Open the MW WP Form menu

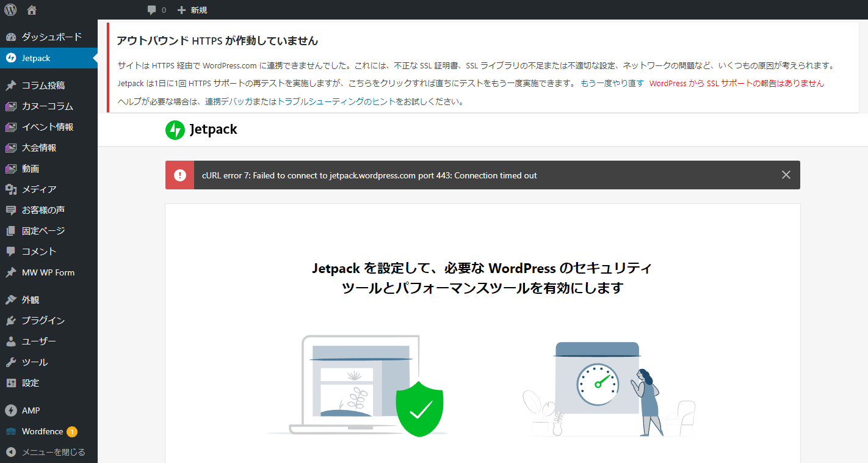tap(48, 272)
